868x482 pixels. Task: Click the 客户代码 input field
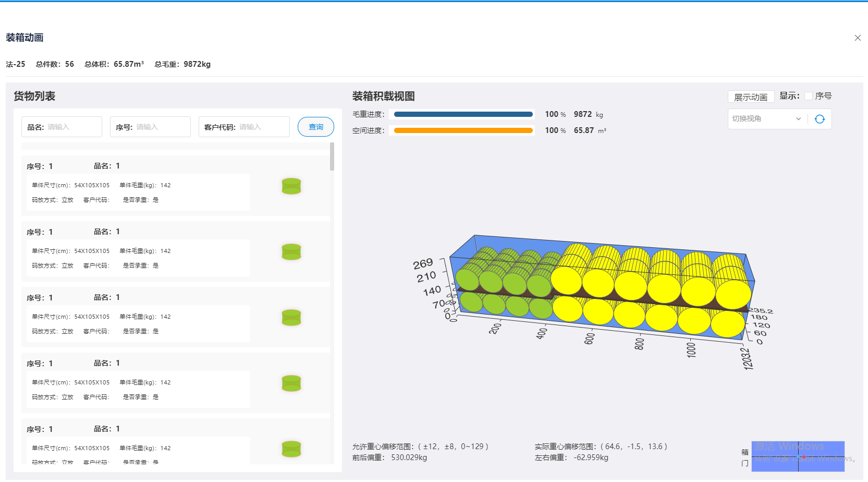coord(261,127)
